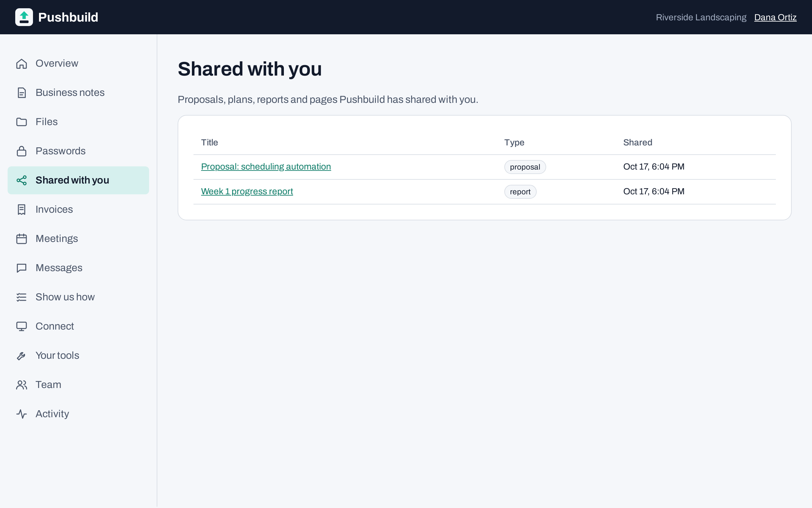The width and height of the screenshot is (812, 508).
Task: Click the proposal row's Oct 17 date
Action: click(x=654, y=167)
